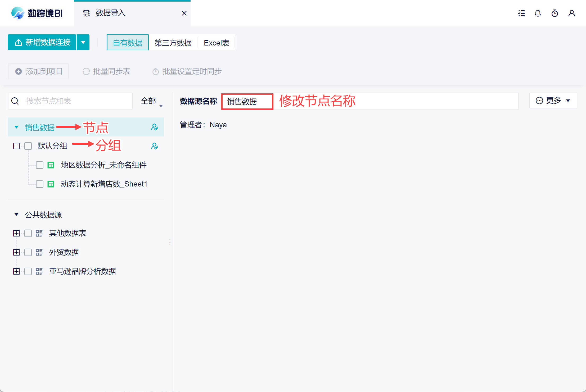
Task: Focus the 搜索节点和表 search field
Action: [x=70, y=101]
